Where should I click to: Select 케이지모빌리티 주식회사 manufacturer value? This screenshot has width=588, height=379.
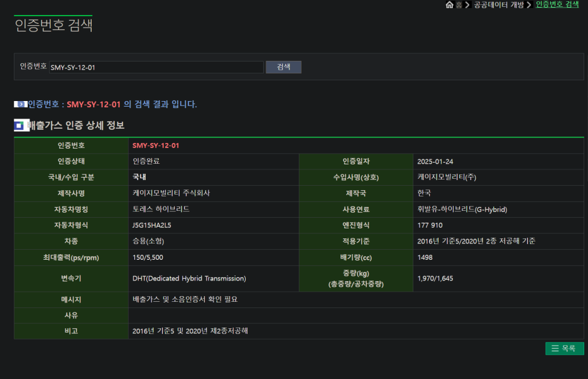click(171, 193)
